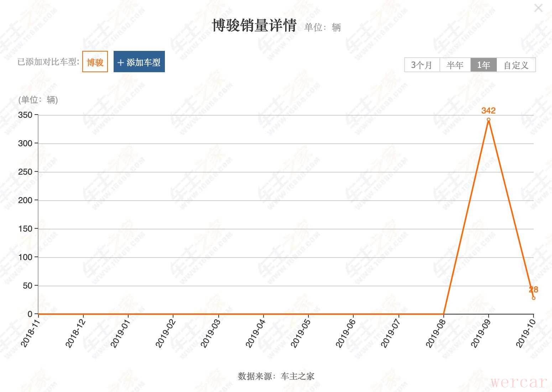Click the 2019-10 data point marker
This screenshot has width=552, height=392.
click(533, 298)
